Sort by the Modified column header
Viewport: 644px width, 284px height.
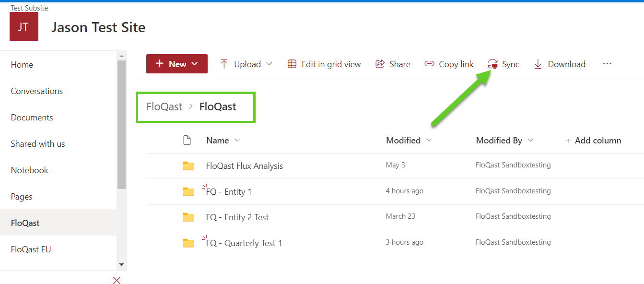403,141
